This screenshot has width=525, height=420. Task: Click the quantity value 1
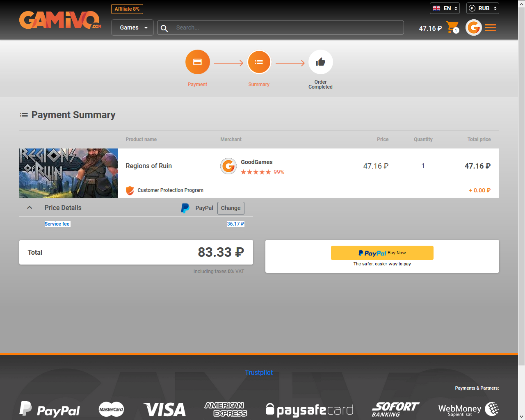click(x=423, y=166)
